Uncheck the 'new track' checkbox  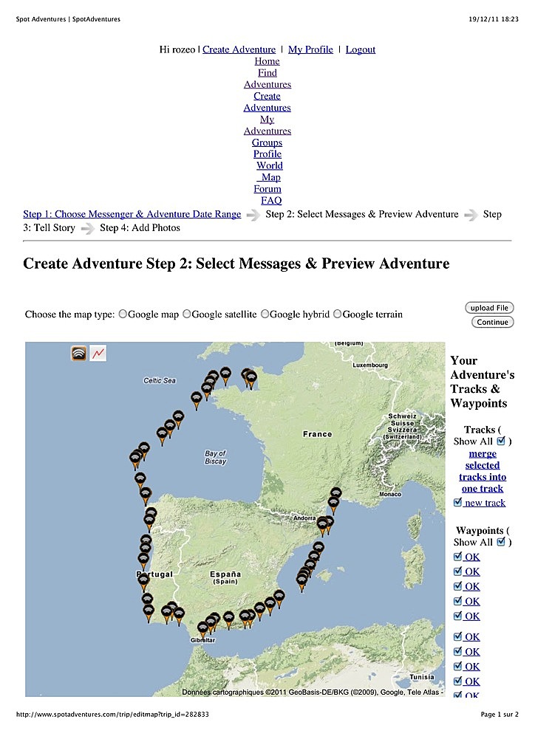point(458,502)
